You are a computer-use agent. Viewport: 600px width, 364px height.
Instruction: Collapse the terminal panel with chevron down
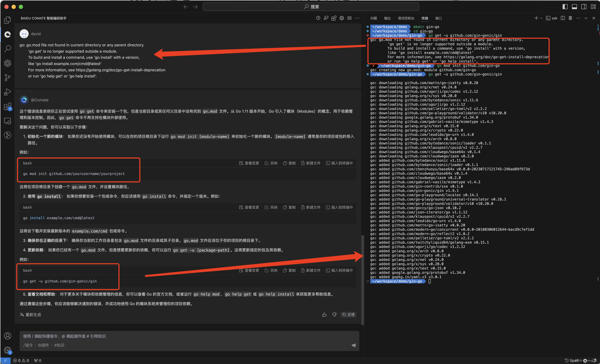[586, 18]
